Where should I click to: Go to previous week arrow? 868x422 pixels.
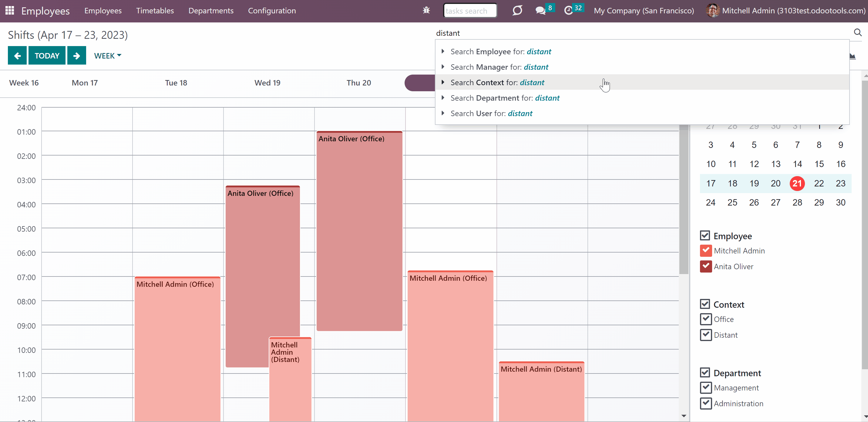point(17,55)
